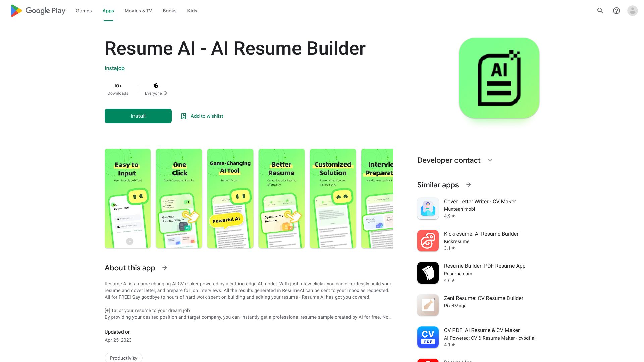Click the user account profile icon

(633, 11)
